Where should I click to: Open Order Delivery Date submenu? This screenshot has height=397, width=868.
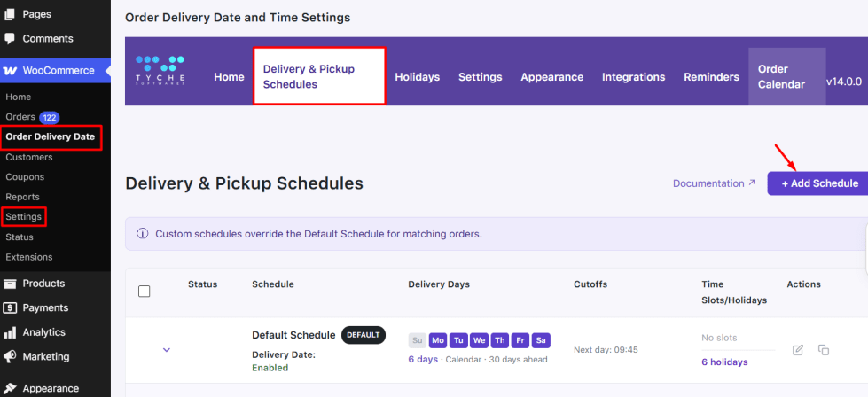click(51, 137)
